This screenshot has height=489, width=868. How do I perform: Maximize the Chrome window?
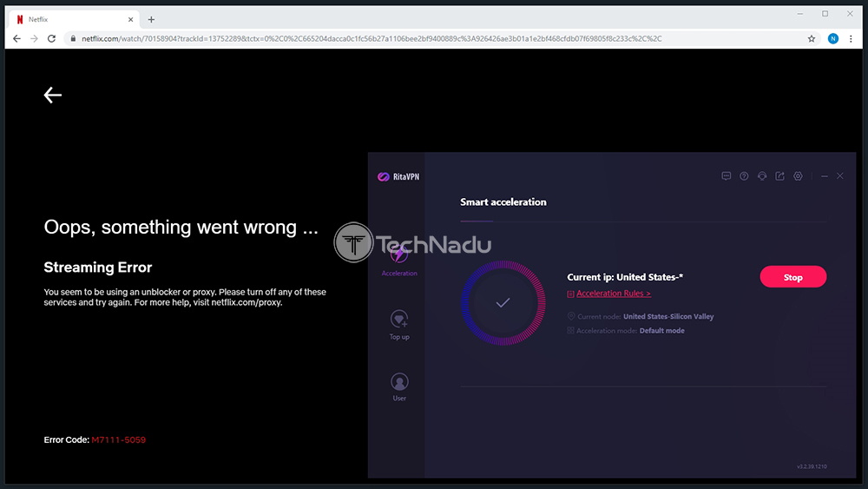click(825, 14)
